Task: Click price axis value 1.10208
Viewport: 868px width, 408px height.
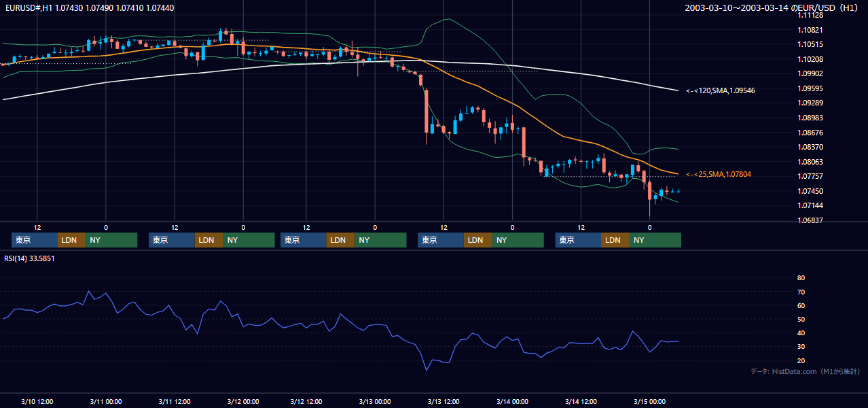Action: [810, 59]
